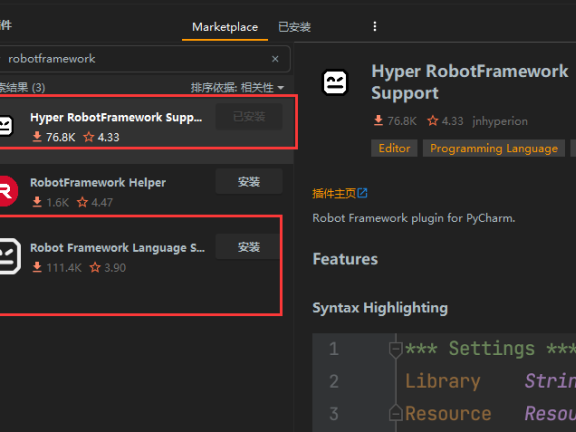
Task: Select RobotFramework Helper plugin row
Action: (147, 191)
